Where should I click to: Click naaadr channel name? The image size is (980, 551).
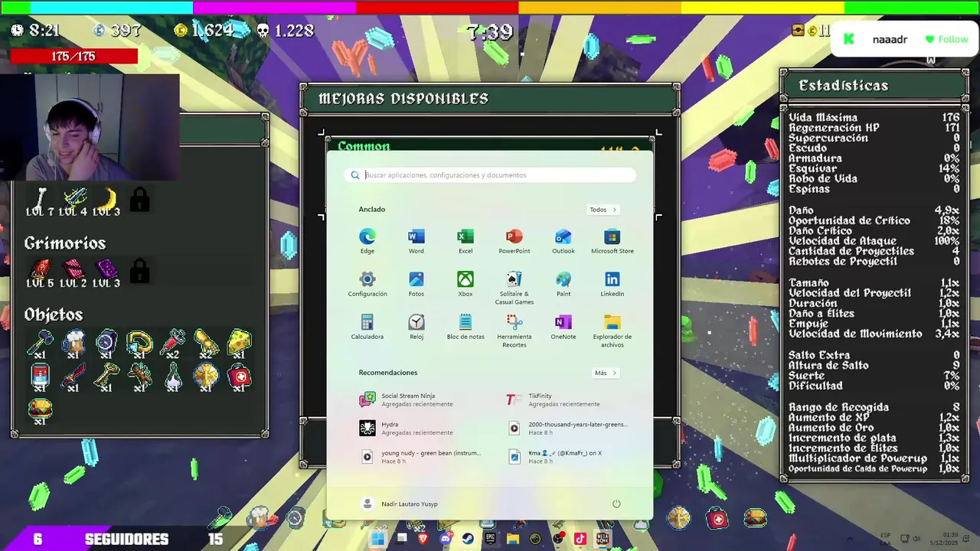coord(890,40)
